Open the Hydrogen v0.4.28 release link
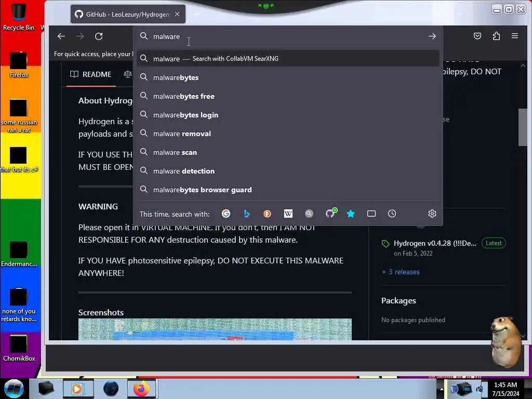 [435, 243]
